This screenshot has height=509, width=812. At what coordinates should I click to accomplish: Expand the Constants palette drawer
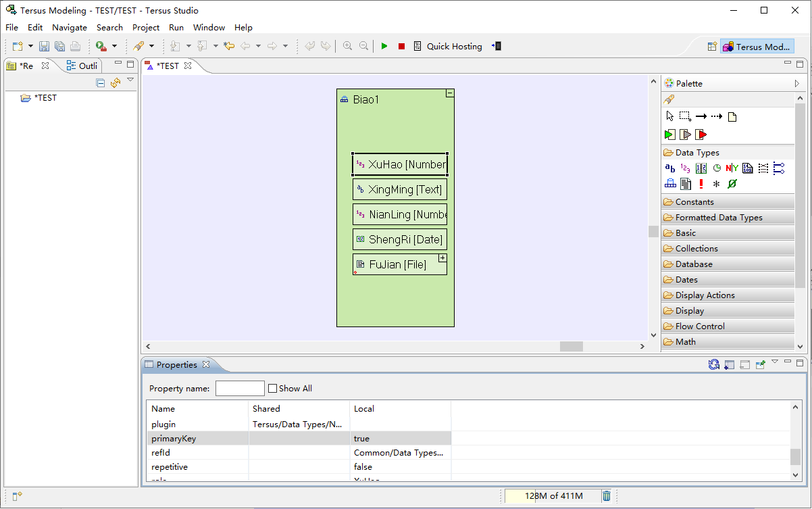click(x=728, y=201)
